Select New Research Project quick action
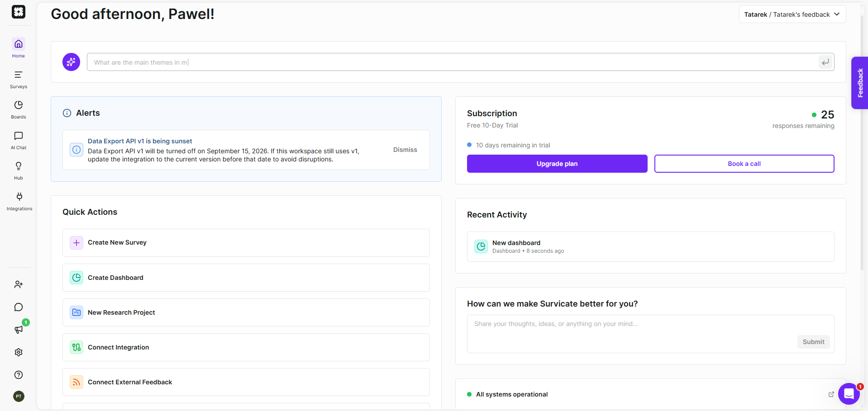Screen dimensions: 868x411 (246, 312)
